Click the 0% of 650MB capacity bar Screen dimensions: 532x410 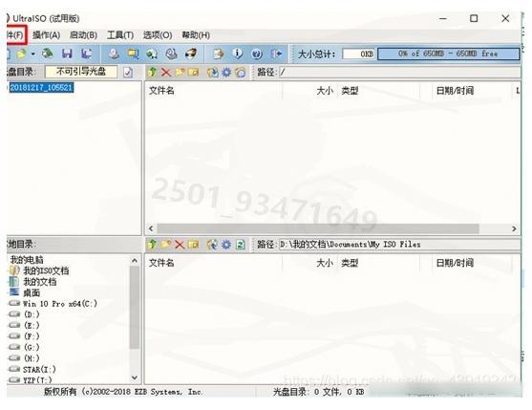pos(448,54)
